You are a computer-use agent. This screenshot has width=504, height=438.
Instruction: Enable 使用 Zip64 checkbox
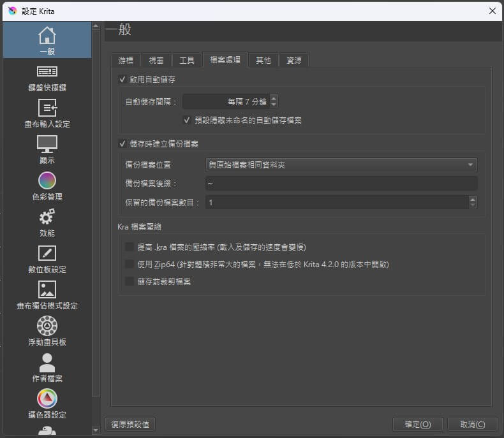pyautogui.click(x=130, y=265)
